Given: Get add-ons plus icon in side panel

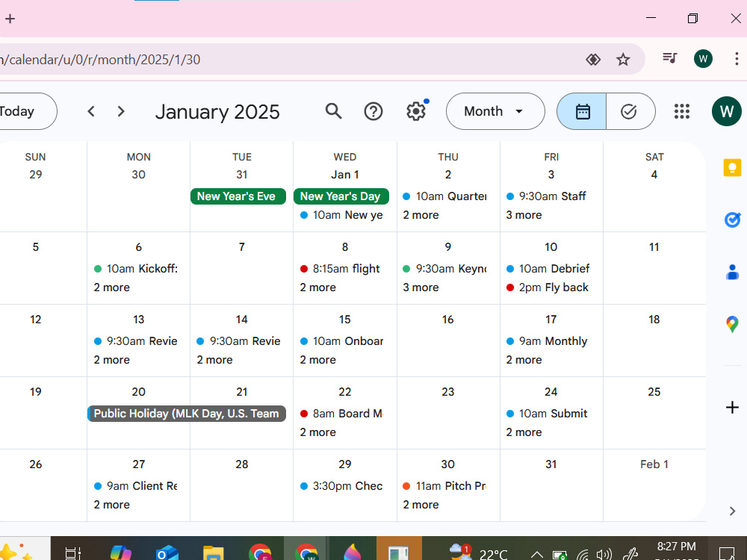Looking at the screenshot, I should point(732,408).
